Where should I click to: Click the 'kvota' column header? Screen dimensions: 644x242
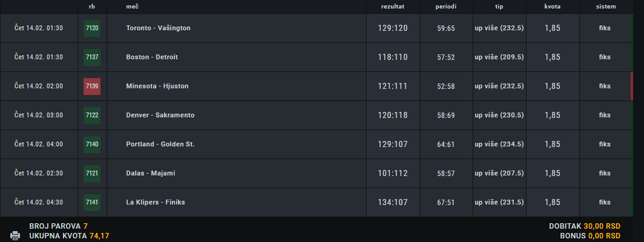(x=553, y=7)
